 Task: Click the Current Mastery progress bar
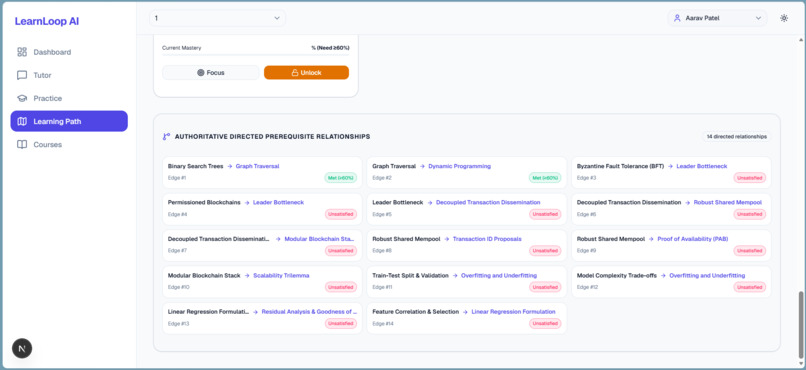pos(255,54)
